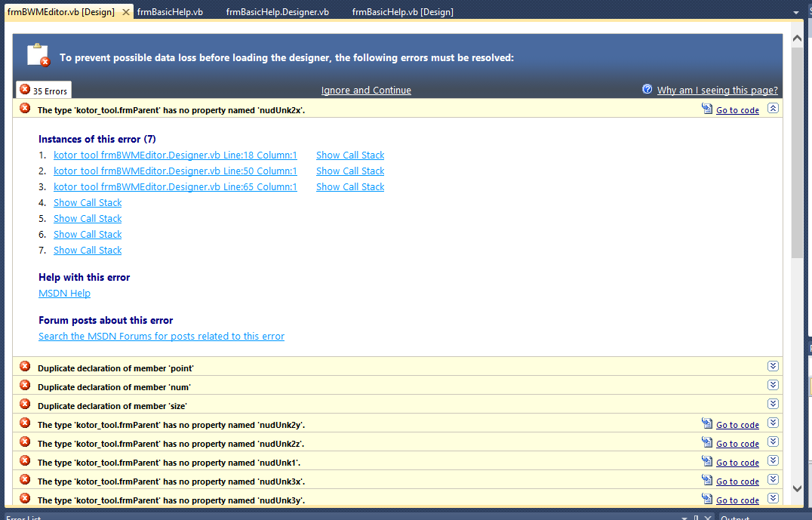The image size is (812, 520).
Task: Click the Ignore and Continue link
Action: [x=366, y=91]
